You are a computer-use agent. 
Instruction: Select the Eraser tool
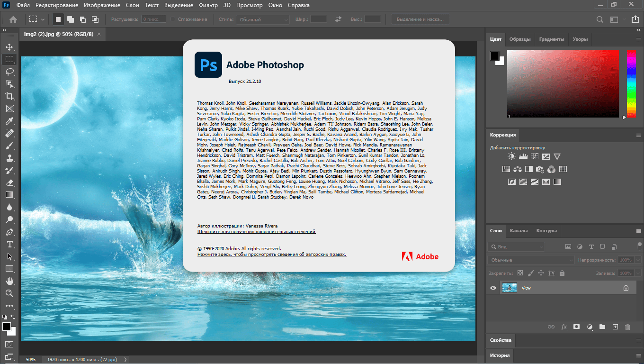9,182
